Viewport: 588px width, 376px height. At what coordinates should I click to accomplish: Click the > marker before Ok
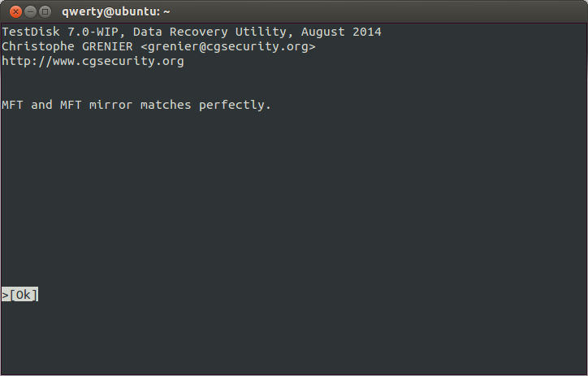[x=5, y=295]
